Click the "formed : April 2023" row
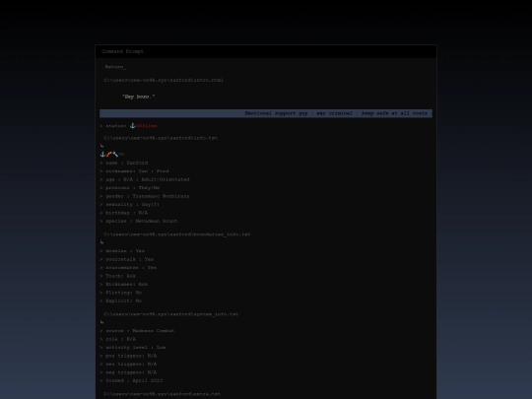 tap(131, 380)
